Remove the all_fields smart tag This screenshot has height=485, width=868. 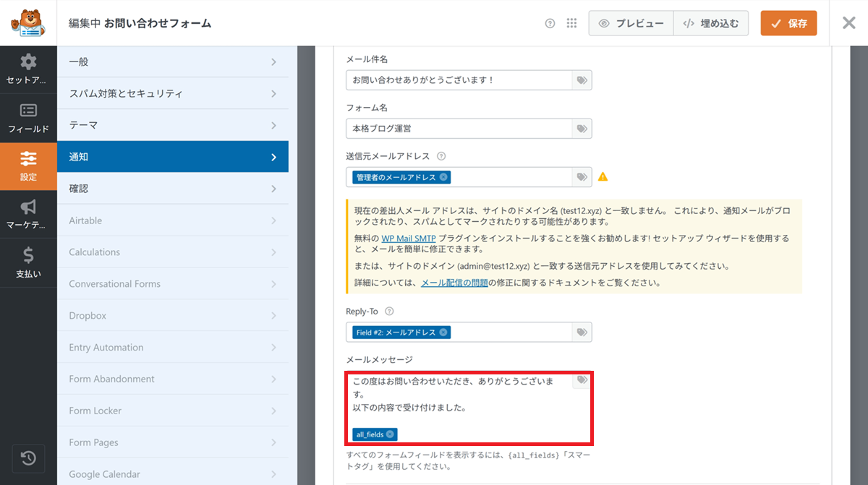point(390,434)
